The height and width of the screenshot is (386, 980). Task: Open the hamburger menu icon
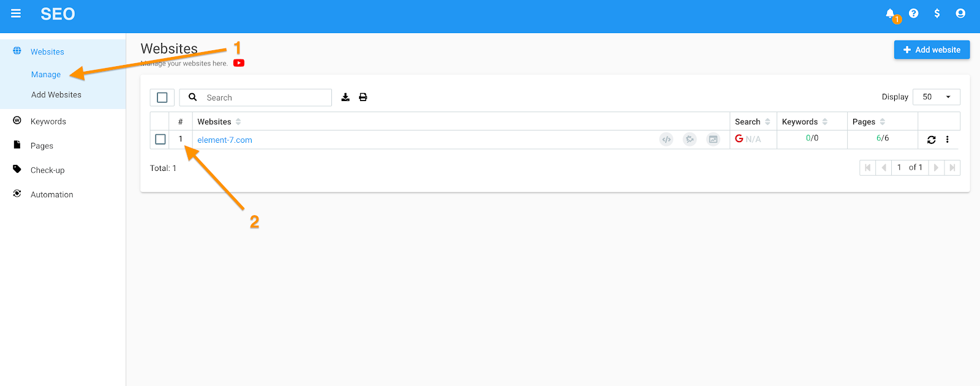click(16, 13)
